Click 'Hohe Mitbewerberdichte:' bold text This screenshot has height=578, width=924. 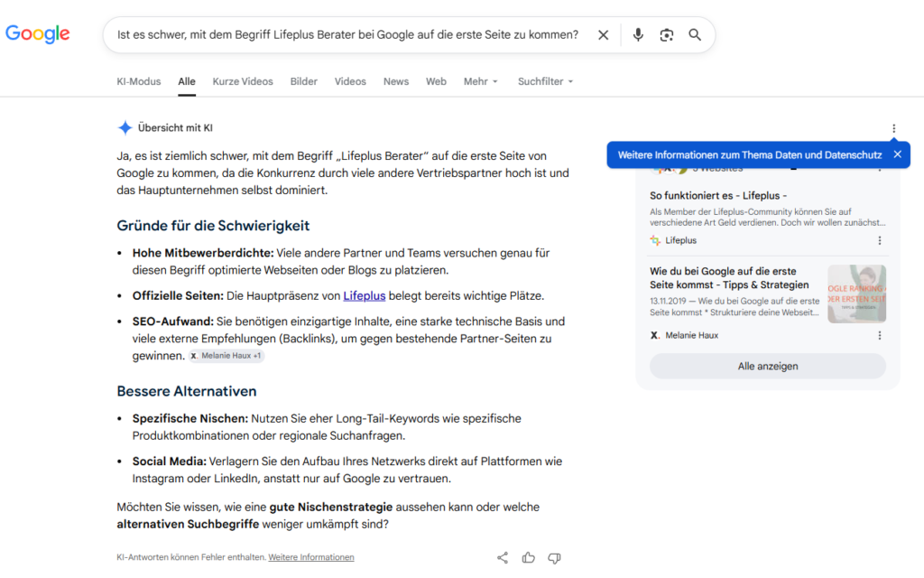pyautogui.click(x=203, y=253)
